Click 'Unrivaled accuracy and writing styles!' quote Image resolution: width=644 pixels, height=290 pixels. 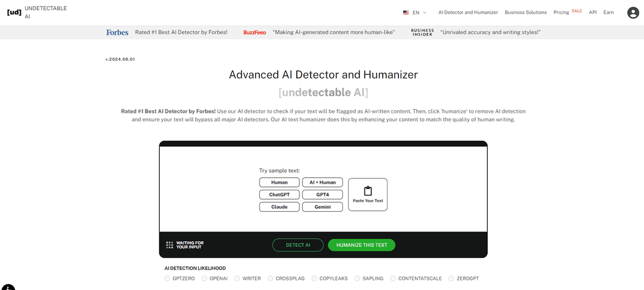click(490, 32)
